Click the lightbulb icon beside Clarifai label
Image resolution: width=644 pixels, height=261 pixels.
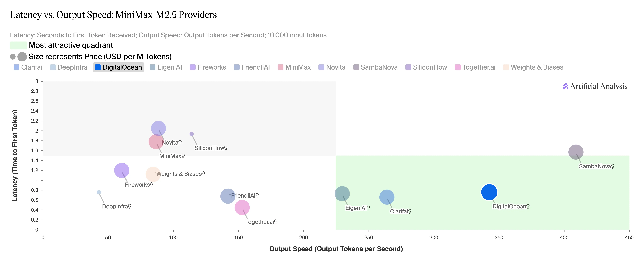pyautogui.click(x=410, y=211)
